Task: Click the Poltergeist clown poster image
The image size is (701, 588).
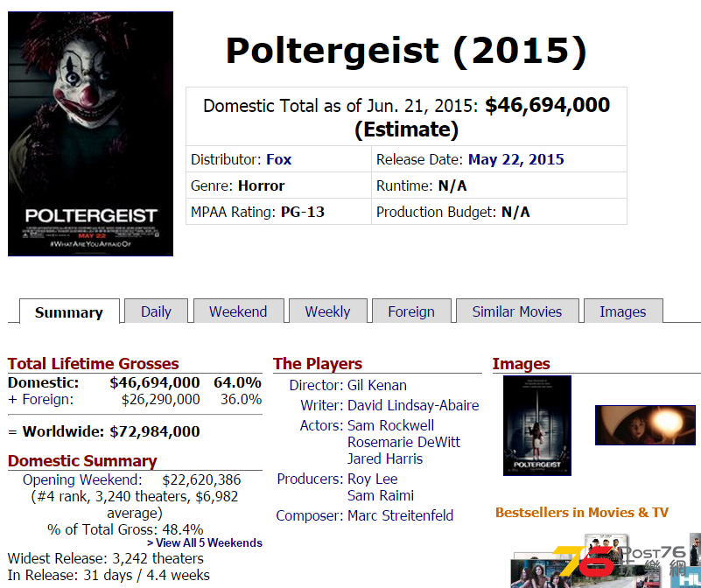Action: tap(90, 134)
